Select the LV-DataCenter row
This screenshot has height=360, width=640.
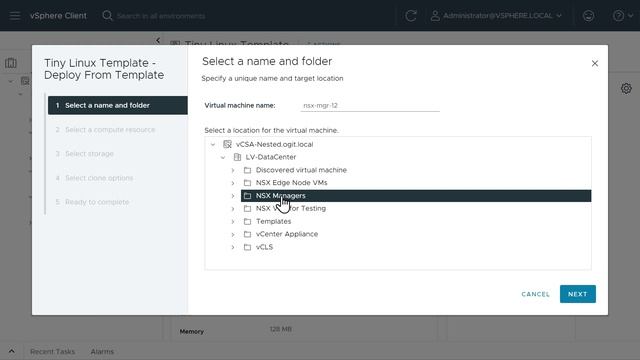pos(411,157)
